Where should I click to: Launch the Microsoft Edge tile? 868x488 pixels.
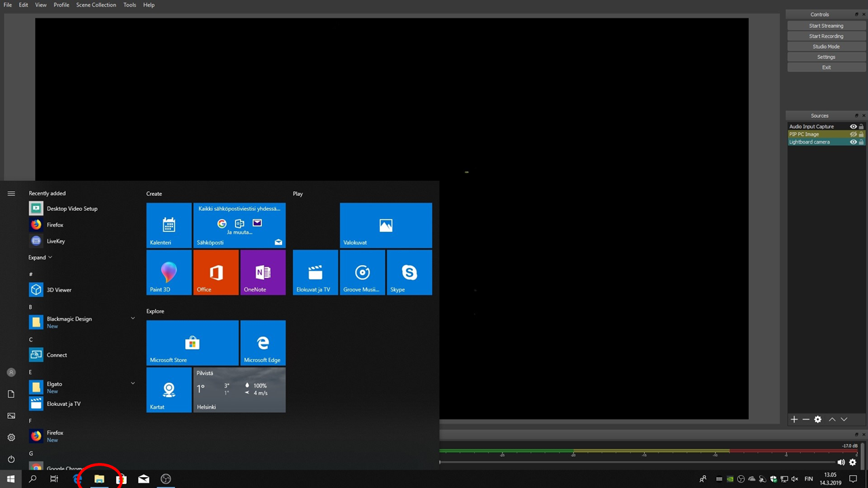(263, 343)
